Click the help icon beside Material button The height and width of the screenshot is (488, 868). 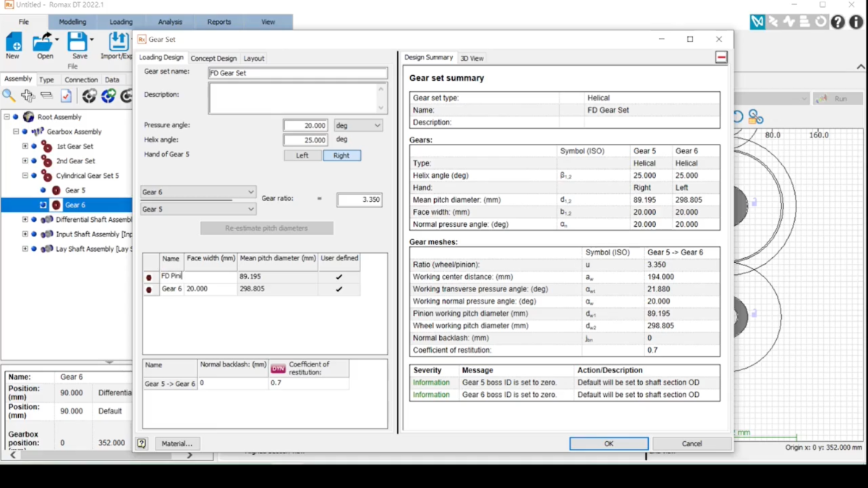[x=142, y=444]
